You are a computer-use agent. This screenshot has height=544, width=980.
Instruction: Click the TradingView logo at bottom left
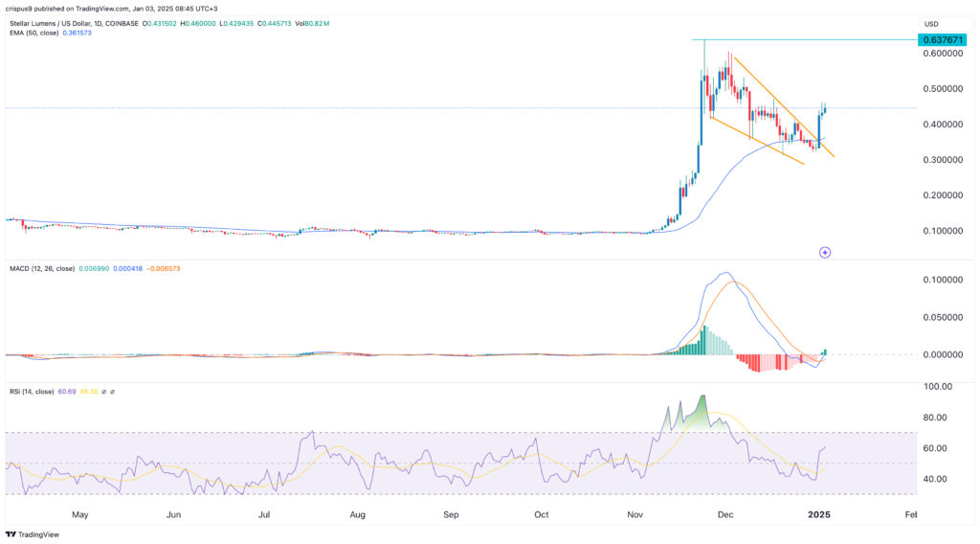click(33, 534)
